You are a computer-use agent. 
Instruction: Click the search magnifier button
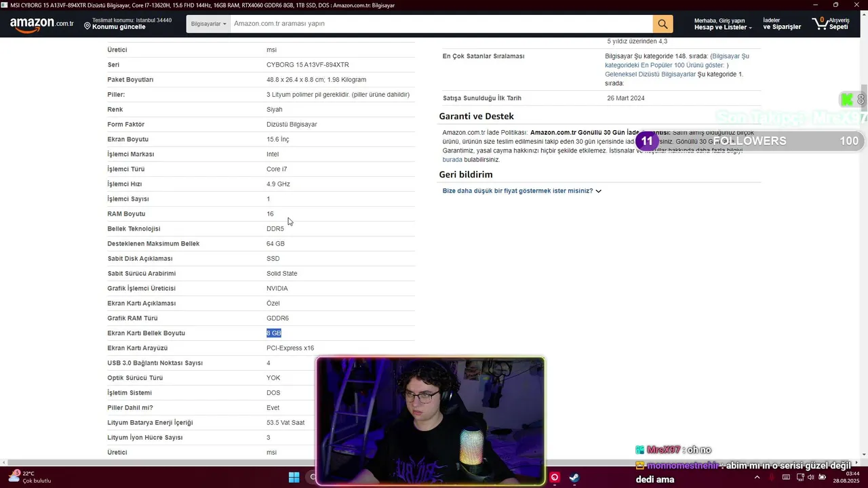[x=663, y=24]
